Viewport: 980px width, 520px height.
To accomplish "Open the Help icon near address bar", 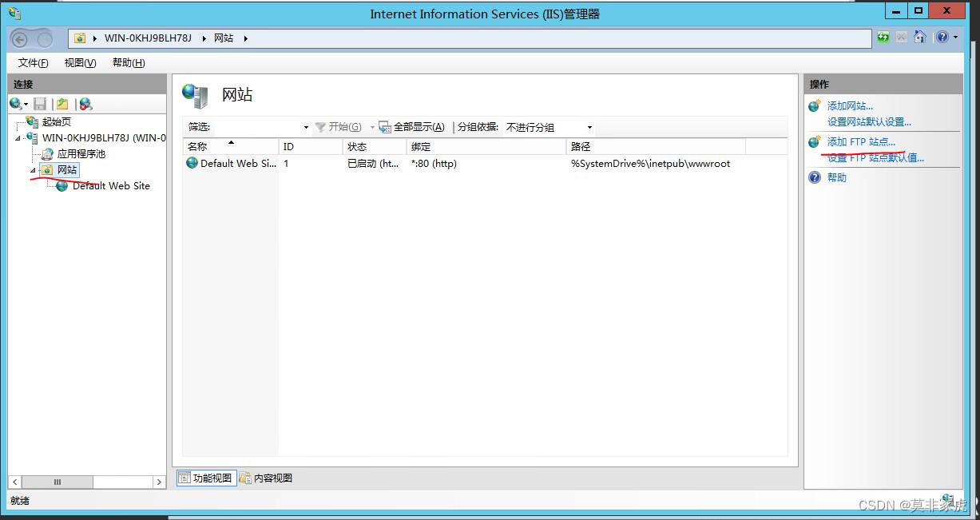I will (x=942, y=37).
